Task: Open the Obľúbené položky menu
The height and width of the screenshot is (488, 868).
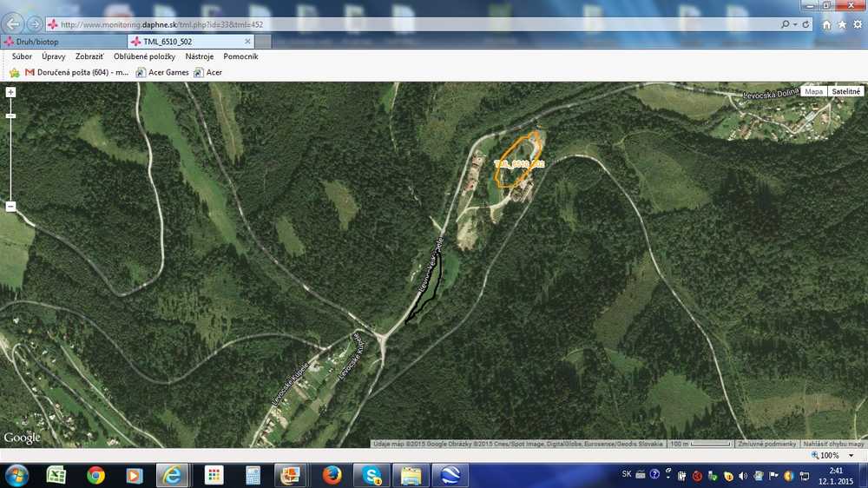Action: tap(144, 56)
